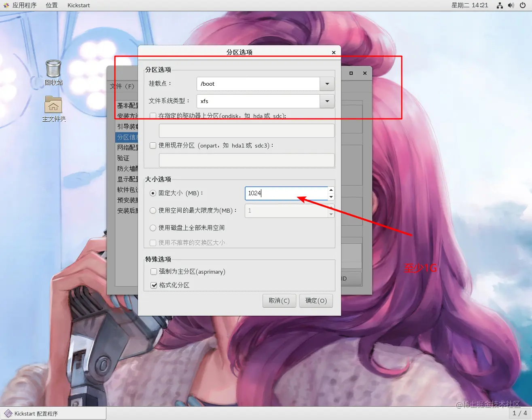532x420 pixels.
Task: Click the fixed size field showing 1024
Action: pyautogui.click(x=286, y=193)
